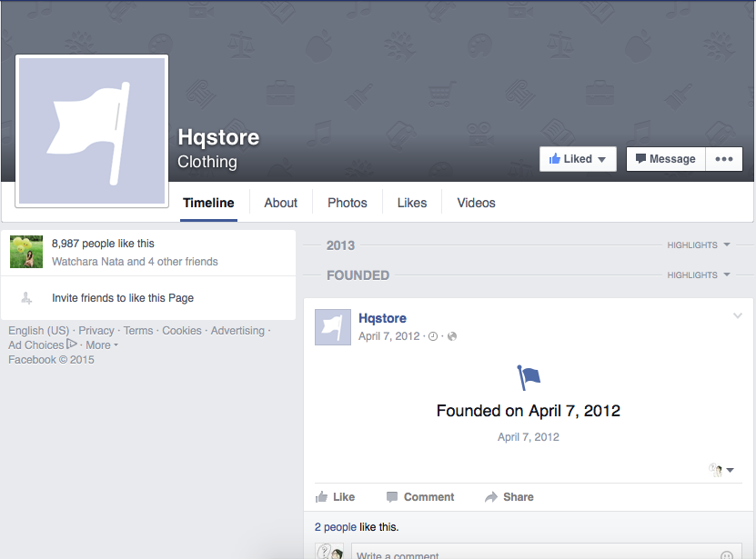Click the gray April 7, 2012 milestone date
The image size is (756, 559).
tap(529, 437)
